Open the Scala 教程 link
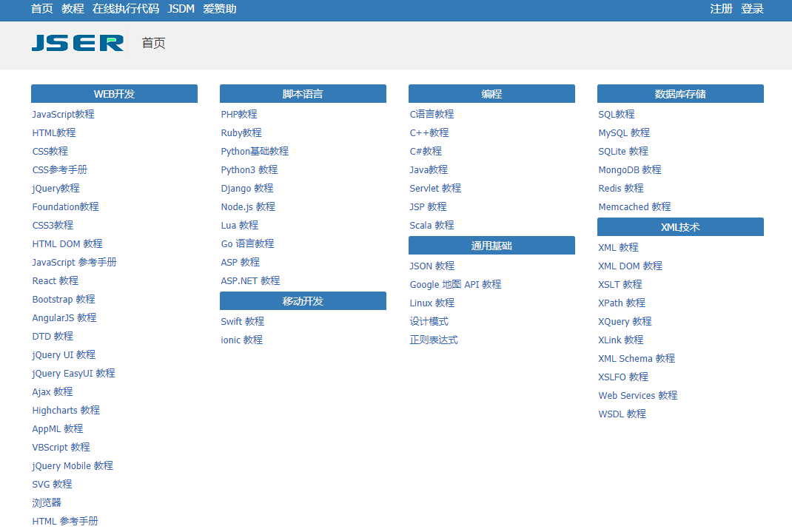The height and width of the screenshot is (532, 792). (432, 225)
